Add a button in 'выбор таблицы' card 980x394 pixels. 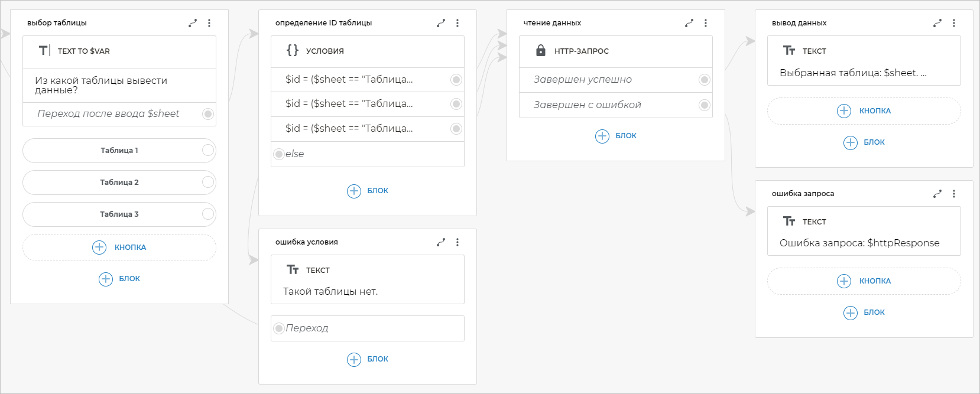click(119, 248)
